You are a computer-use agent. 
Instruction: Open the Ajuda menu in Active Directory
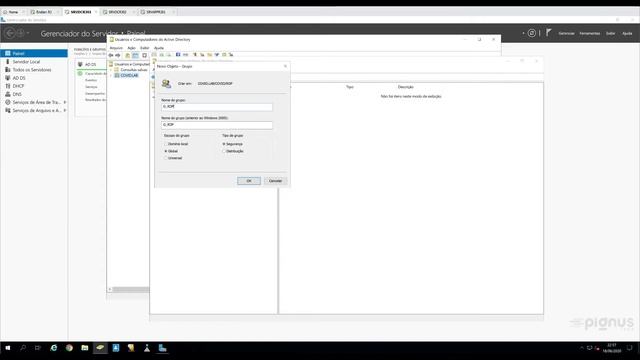pos(159,48)
